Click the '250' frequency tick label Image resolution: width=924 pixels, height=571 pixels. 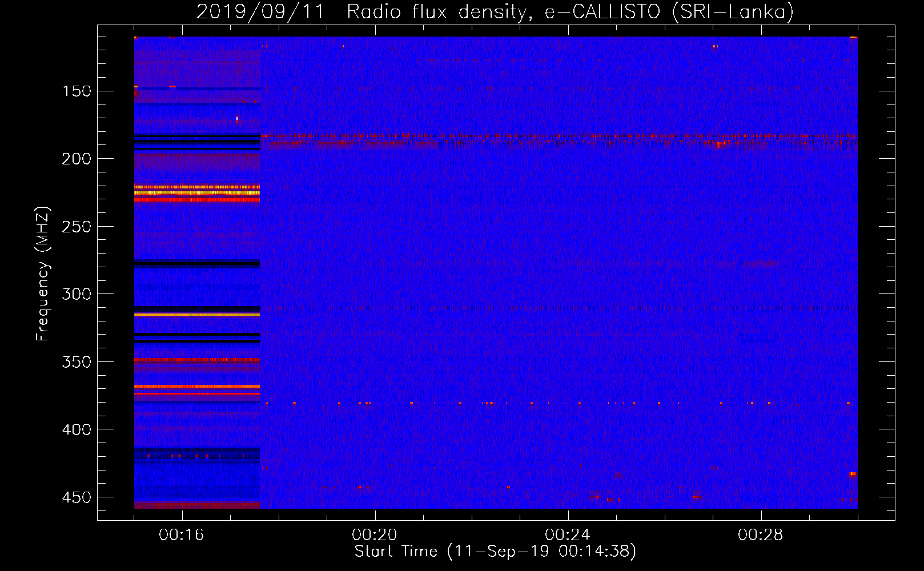coord(77,227)
